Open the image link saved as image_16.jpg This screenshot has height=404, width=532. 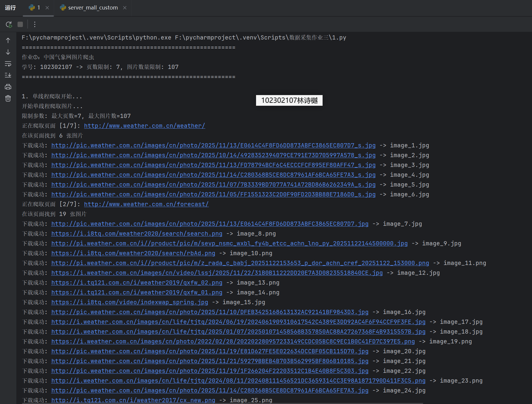pos(210,312)
